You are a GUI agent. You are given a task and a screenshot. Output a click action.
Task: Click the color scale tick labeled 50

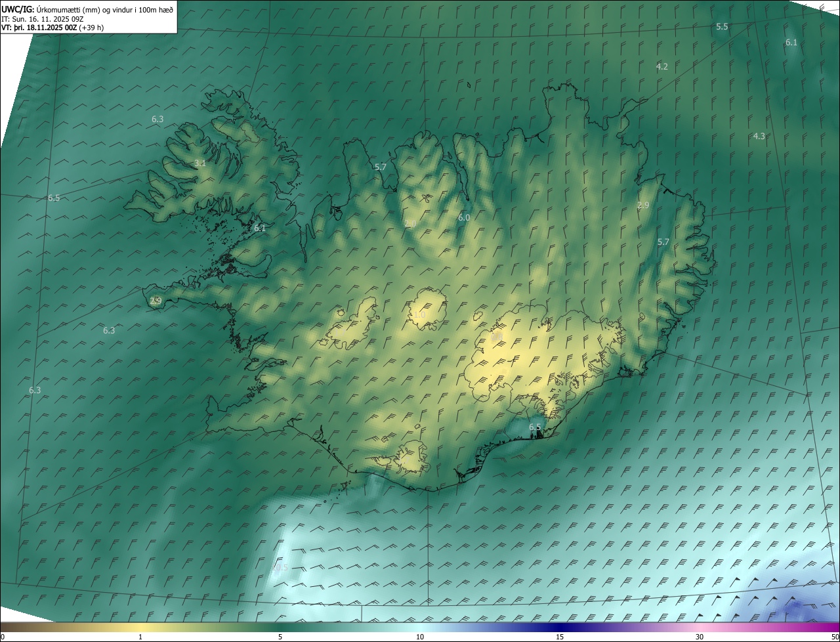coord(835,637)
